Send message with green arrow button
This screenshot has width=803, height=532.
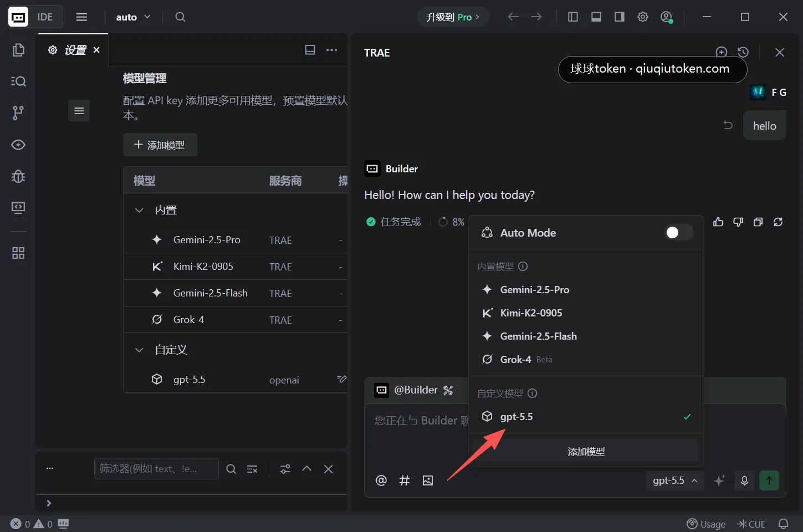(769, 480)
